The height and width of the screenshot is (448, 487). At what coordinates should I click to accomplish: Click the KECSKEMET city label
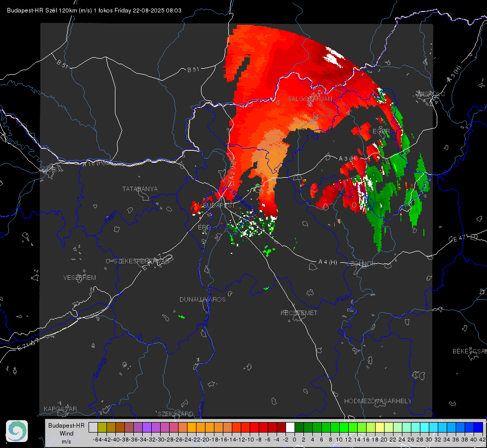click(x=299, y=313)
